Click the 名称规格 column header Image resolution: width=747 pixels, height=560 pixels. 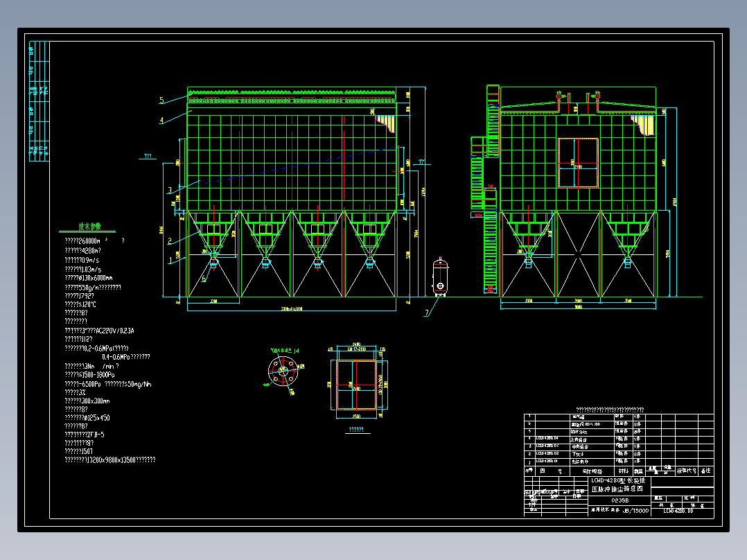point(592,471)
